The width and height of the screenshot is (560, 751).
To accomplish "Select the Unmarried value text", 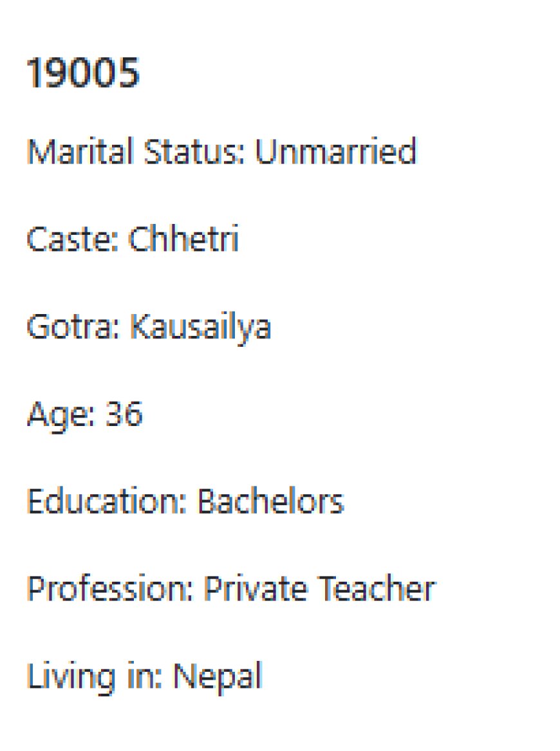I will [335, 152].
